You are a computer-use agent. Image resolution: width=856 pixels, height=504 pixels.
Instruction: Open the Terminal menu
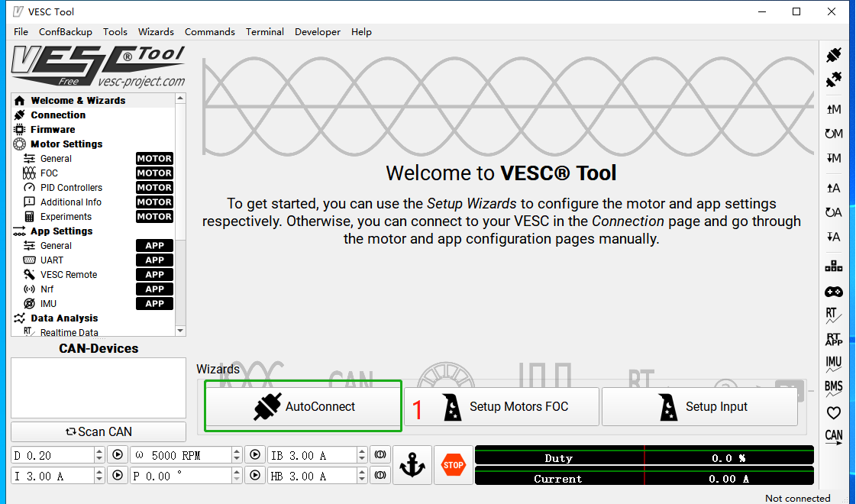click(265, 31)
